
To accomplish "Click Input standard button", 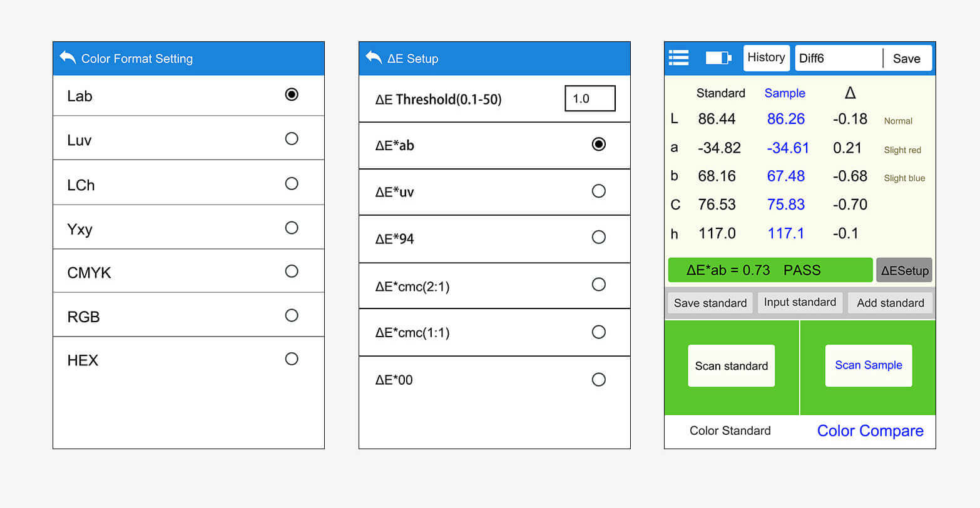I will click(800, 302).
